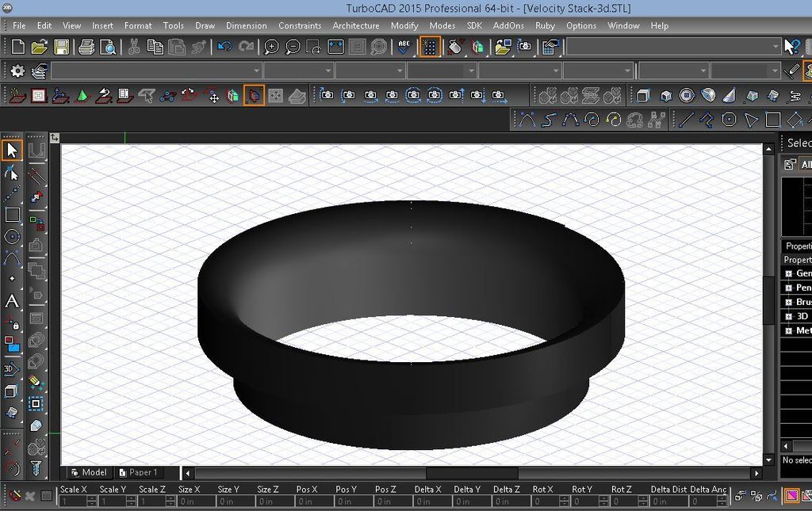
Task: Toggle the grid display button
Action: click(x=430, y=47)
